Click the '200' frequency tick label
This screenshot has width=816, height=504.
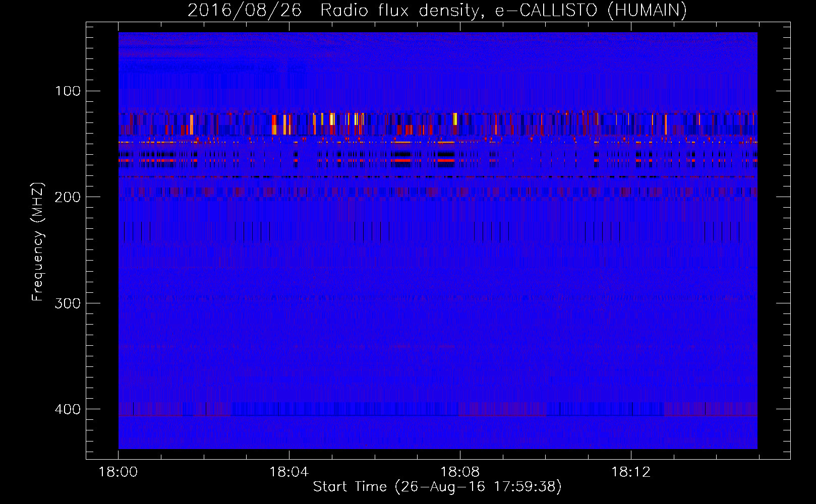point(68,197)
